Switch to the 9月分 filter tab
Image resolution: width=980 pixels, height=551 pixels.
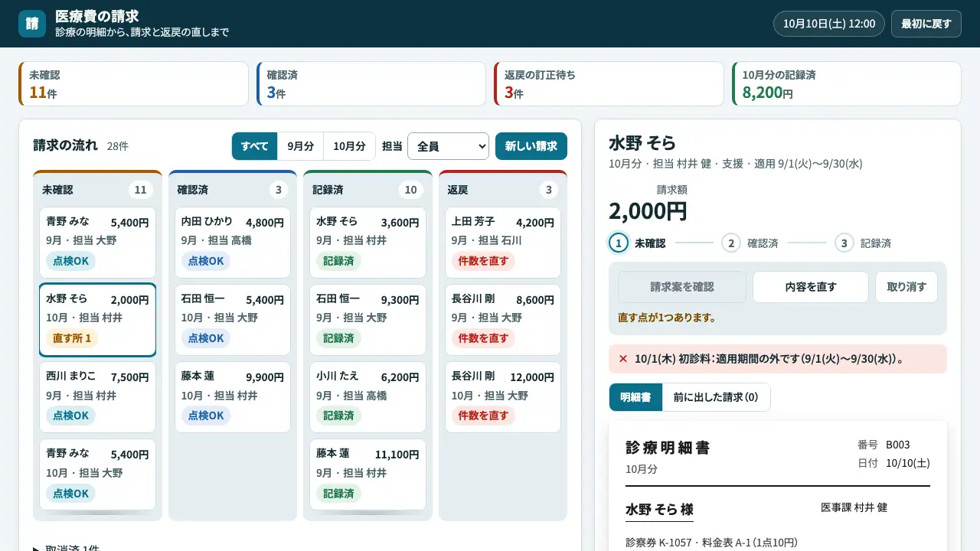[x=301, y=146]
